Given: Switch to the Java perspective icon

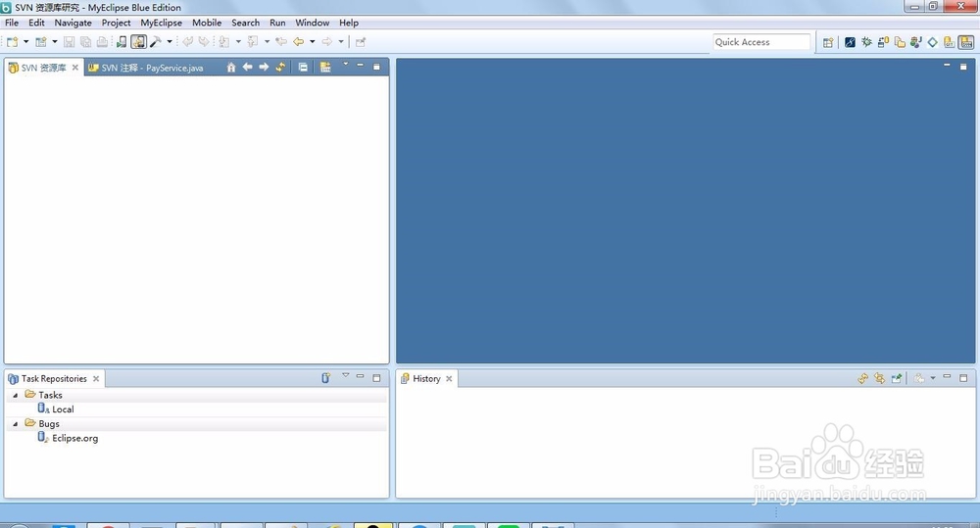Looking at the screenshot, I should (916, 42).
